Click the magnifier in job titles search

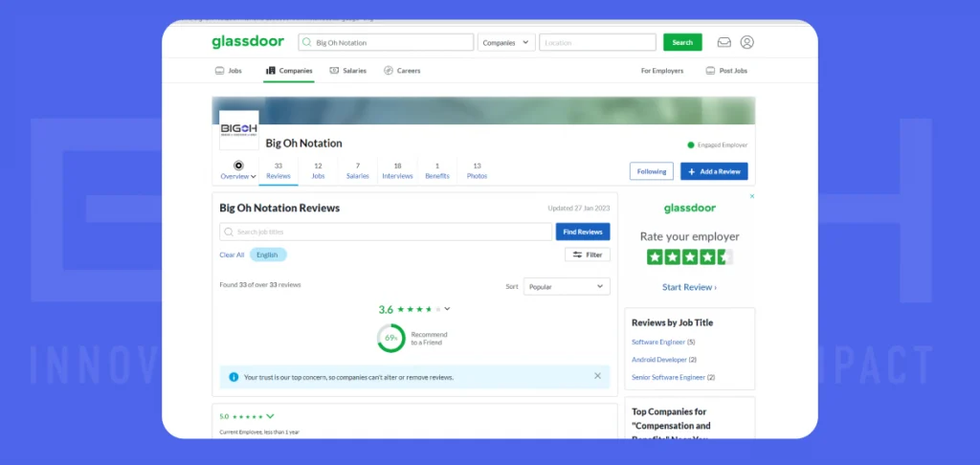[x=229, y=232]
